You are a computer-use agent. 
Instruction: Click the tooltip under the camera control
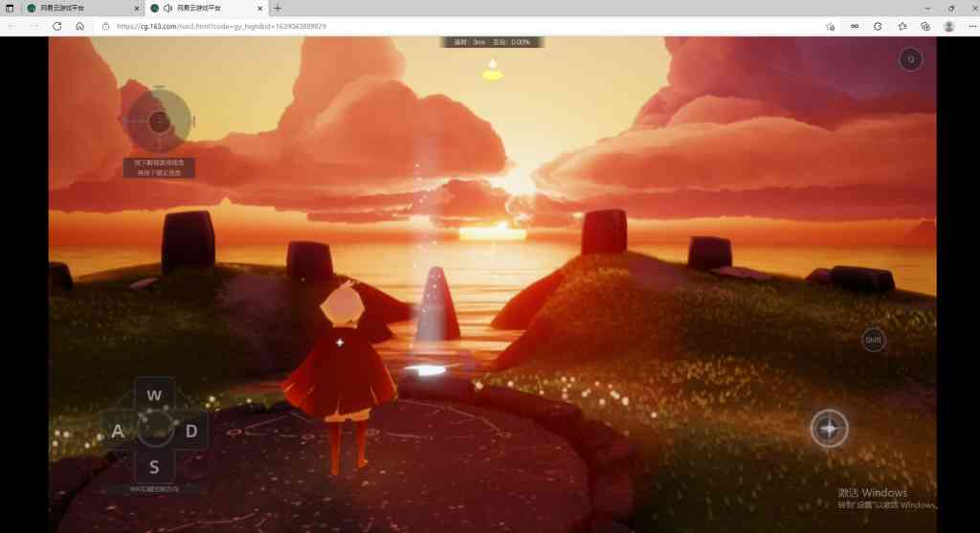coord(159,167)
